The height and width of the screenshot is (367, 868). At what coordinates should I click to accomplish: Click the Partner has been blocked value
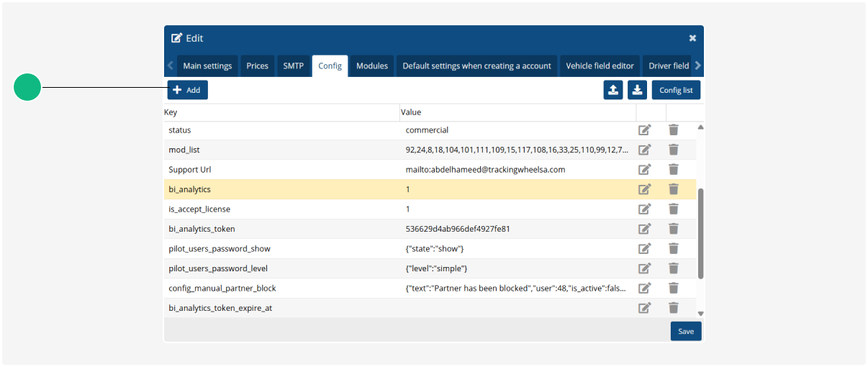[517, 289]
